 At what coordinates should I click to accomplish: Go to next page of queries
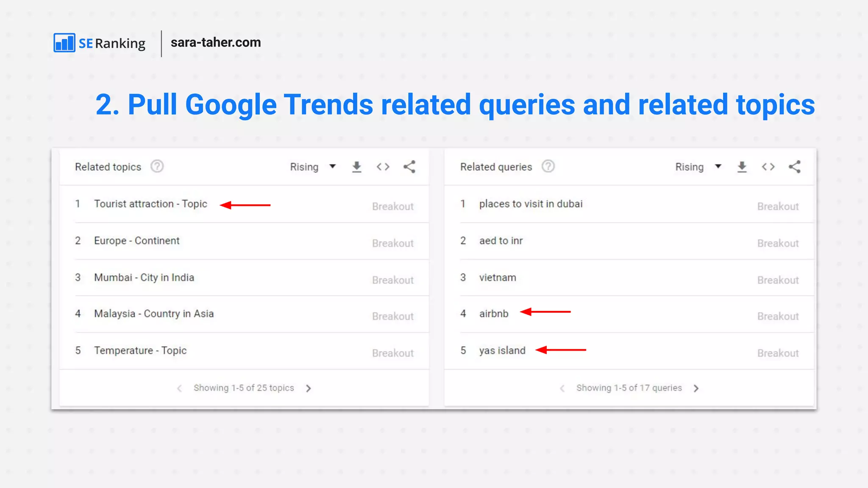click(696, 388)
